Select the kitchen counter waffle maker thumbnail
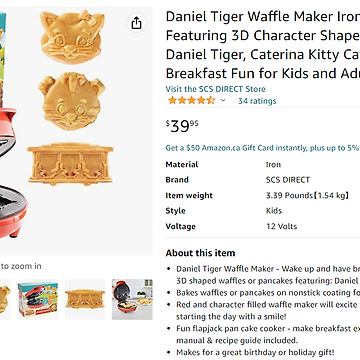 point(132,299)
